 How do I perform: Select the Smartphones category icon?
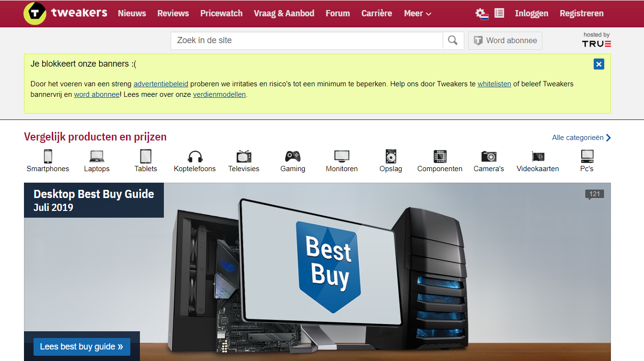pyautogui.click(x=48, y=156)
